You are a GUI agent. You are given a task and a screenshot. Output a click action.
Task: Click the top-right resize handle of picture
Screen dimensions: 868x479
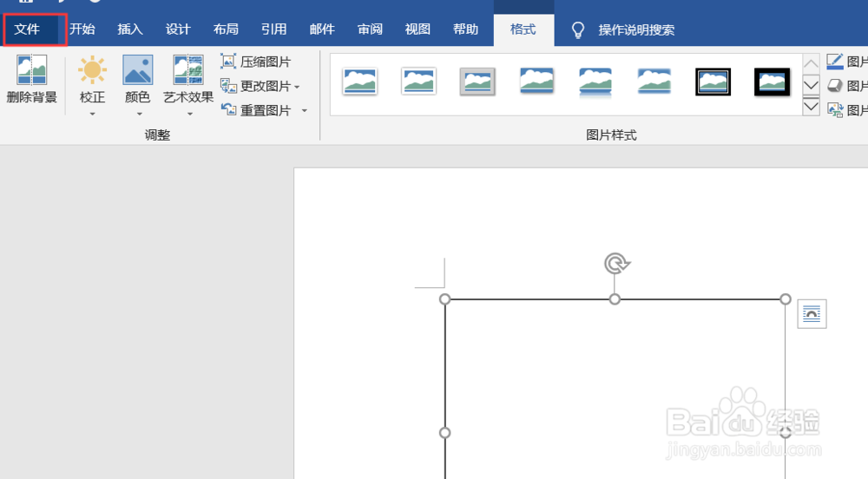tap(785, 299)
